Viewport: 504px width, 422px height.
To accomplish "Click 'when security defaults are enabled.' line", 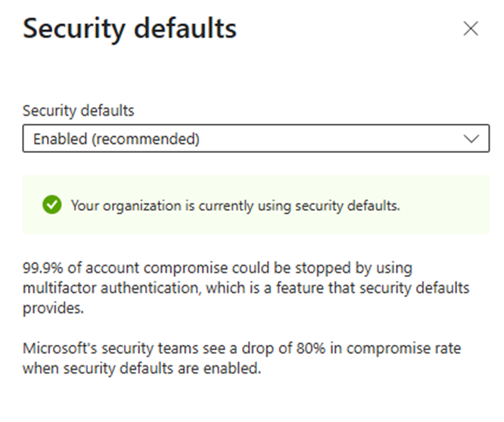I will click(x=142, y=368).
